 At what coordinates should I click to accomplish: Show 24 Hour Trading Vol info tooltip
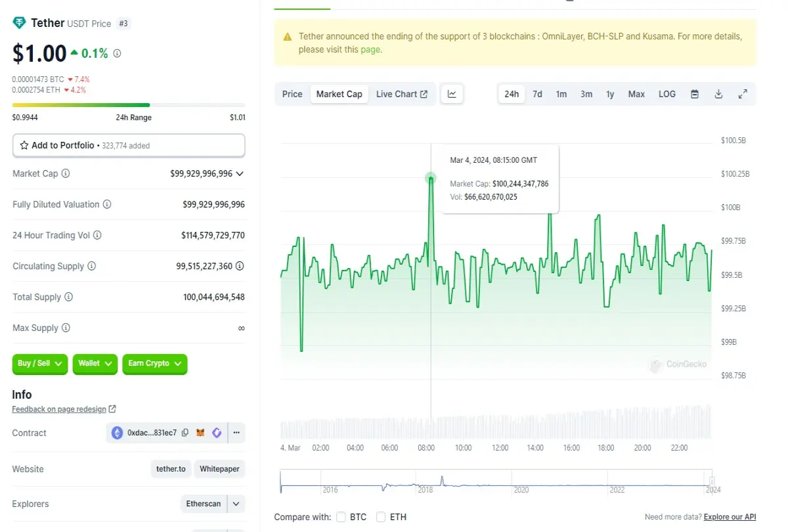click(x=97, y=235)
